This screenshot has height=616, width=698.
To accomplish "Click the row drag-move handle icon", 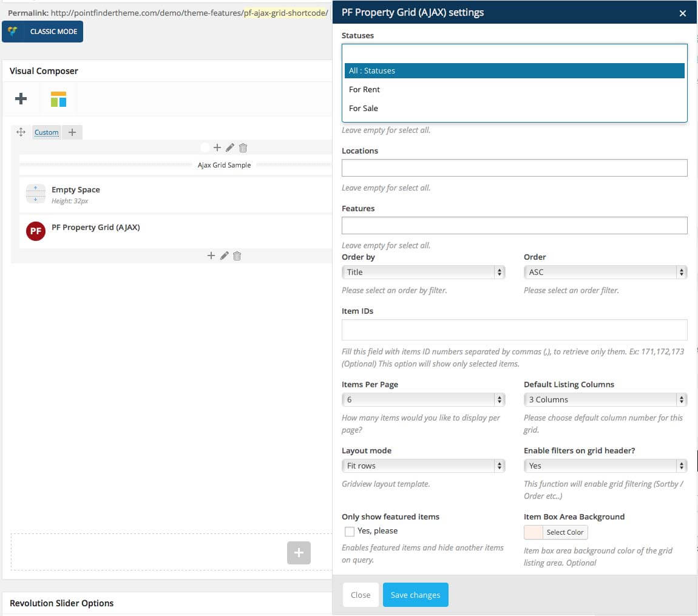I will (x=21, y=132).
